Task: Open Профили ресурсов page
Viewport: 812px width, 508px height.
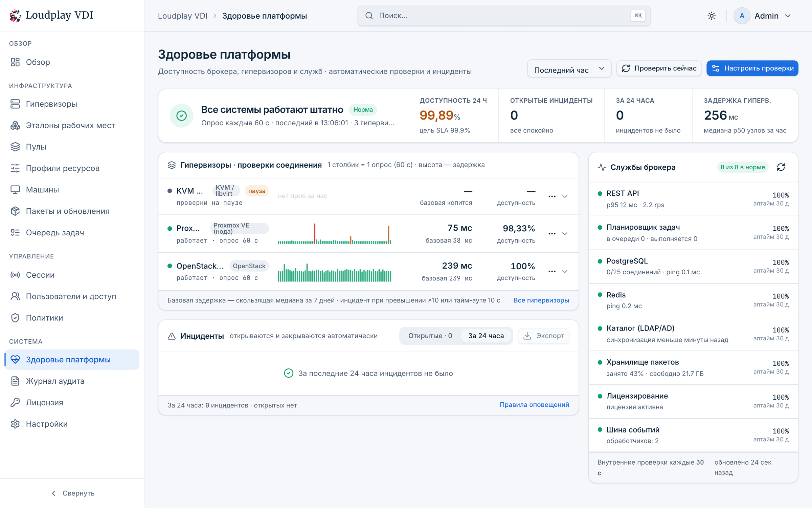Action: coord(72,168)
